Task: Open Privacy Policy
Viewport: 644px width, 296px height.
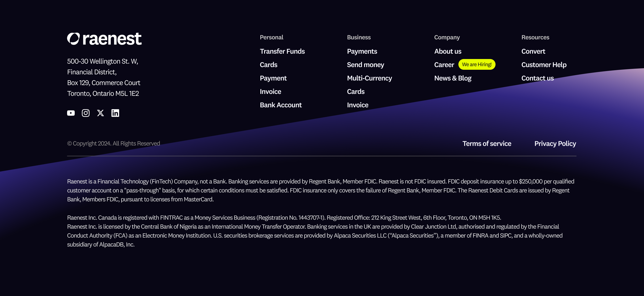Action: (555, 144)
